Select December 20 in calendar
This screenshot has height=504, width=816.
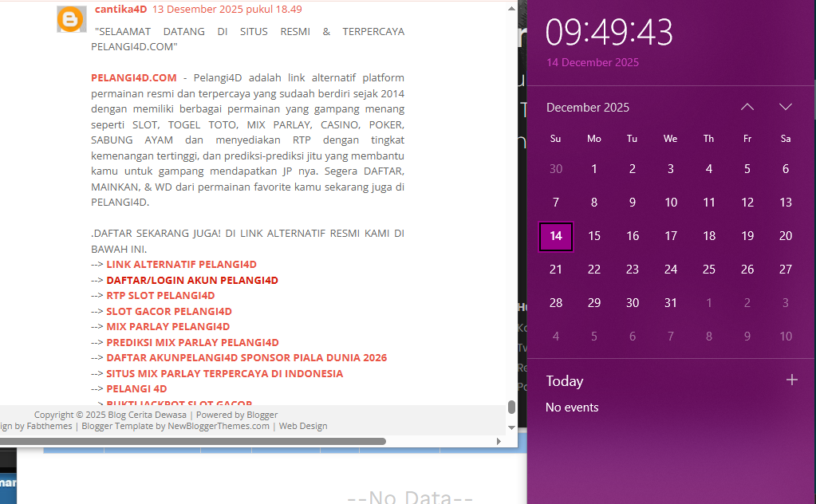(786, 236)
